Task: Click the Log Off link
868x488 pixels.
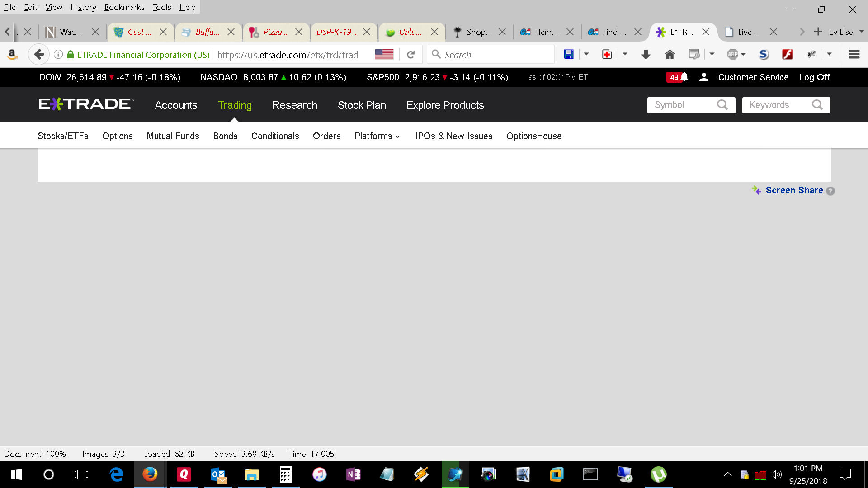Action: click(x=814, y=77)
